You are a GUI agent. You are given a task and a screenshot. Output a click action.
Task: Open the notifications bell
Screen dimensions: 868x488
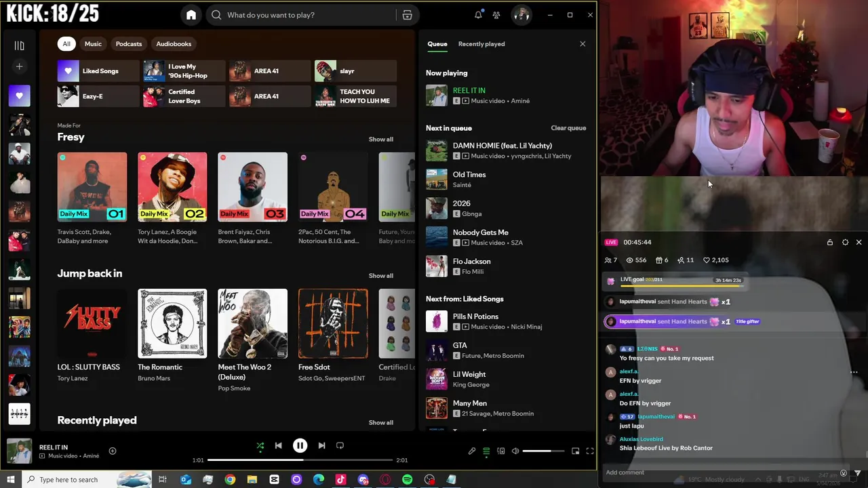[x=478, y=15]
